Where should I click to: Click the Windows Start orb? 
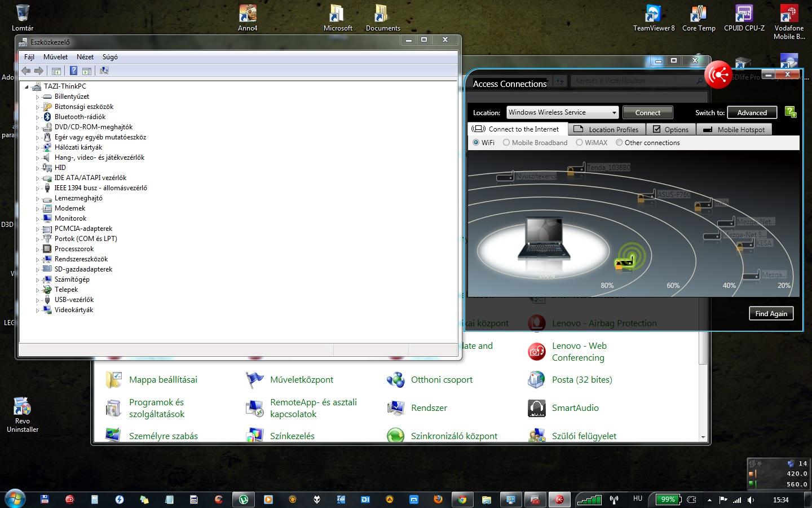15,499
